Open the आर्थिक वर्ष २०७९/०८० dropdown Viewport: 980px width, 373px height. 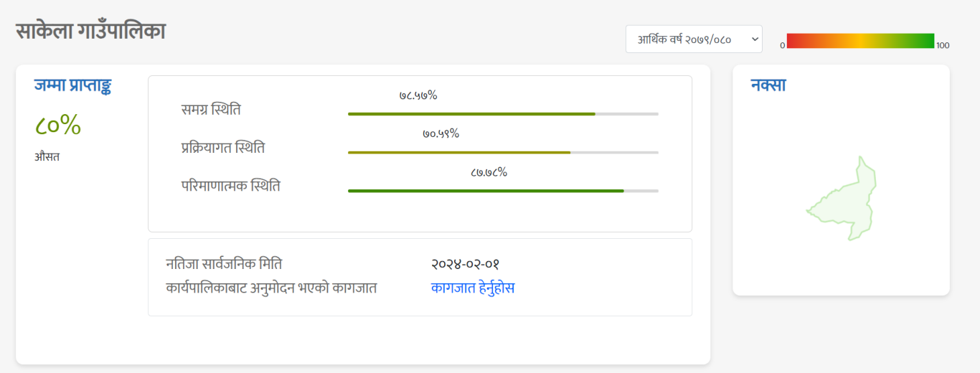pyautogui.click(x=693, y=39)
